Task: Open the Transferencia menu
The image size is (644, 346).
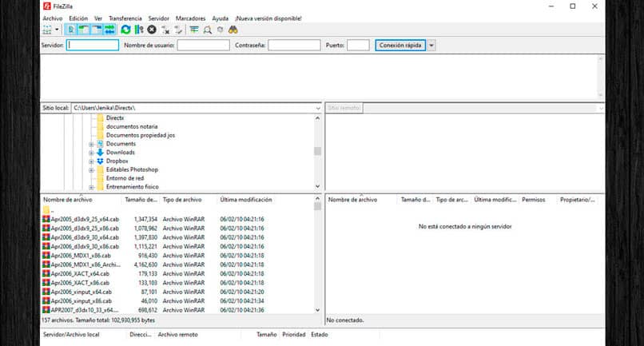Action: (x=125, y=18)
